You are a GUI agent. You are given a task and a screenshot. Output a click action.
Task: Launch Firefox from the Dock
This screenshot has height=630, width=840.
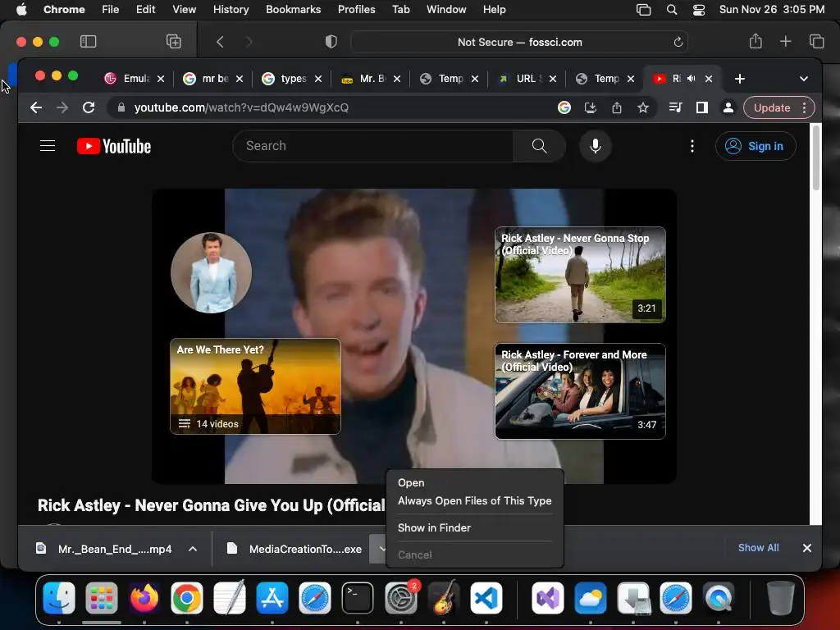144,598
